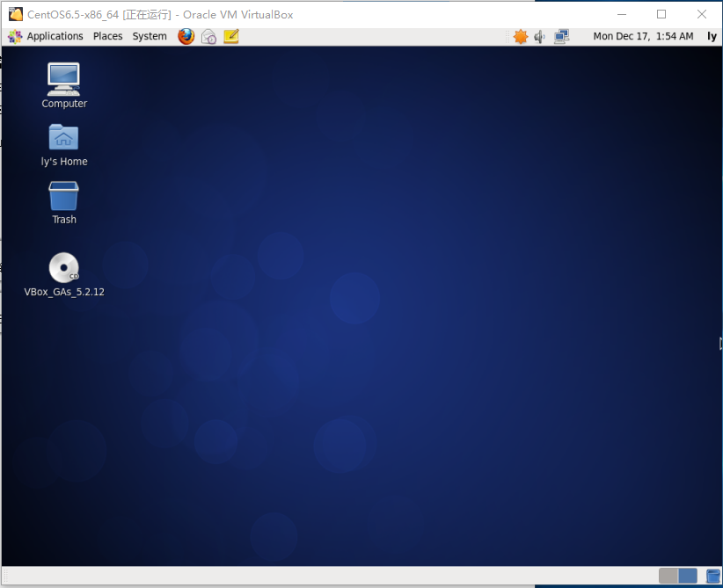Select the Trash desktop icon

64,203
